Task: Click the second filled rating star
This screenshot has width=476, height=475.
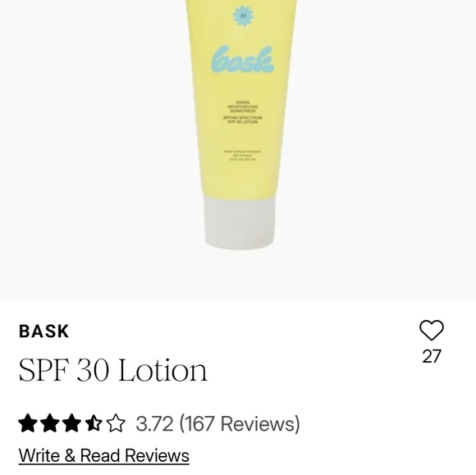Action: point(50,423)
